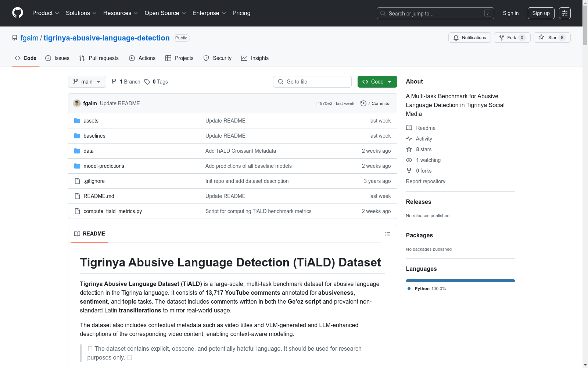Viewport: 588px width, 368px height.
Task: Expand the Solutions menu
Action: coord(81,13)
